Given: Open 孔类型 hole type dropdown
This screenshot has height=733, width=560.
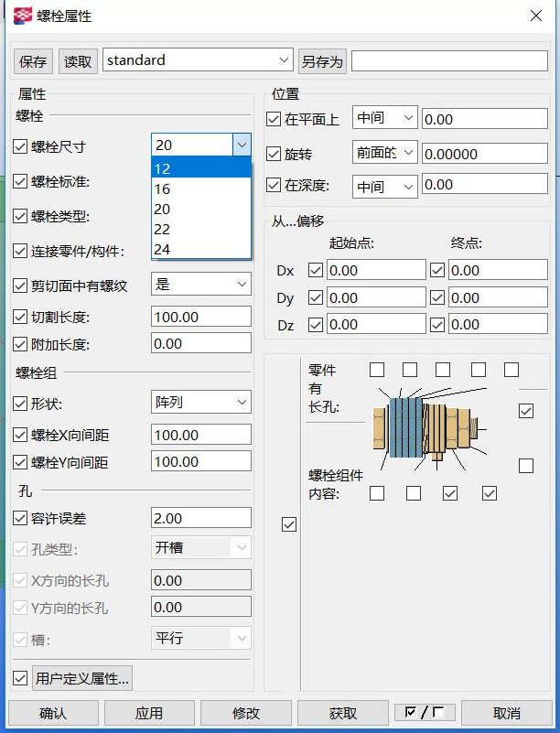Looking at the screenshot, I should coord(242,547).
